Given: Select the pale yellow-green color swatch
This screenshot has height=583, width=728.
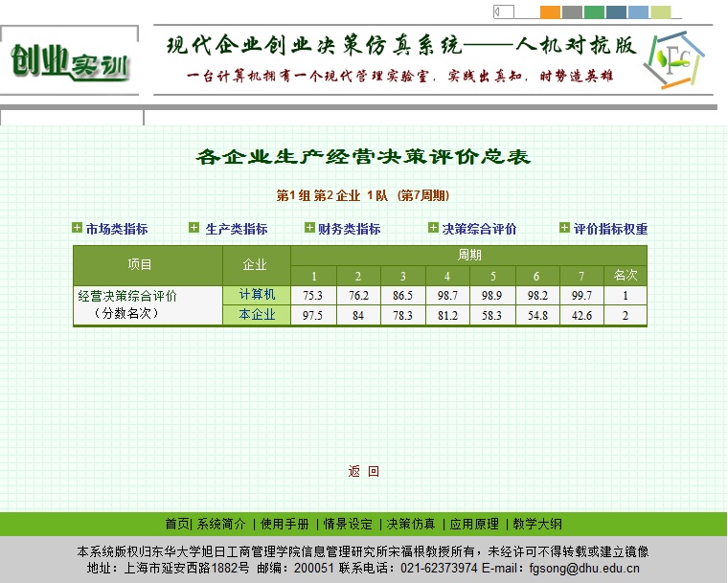Looking at the screenshot, I should 660,12.
